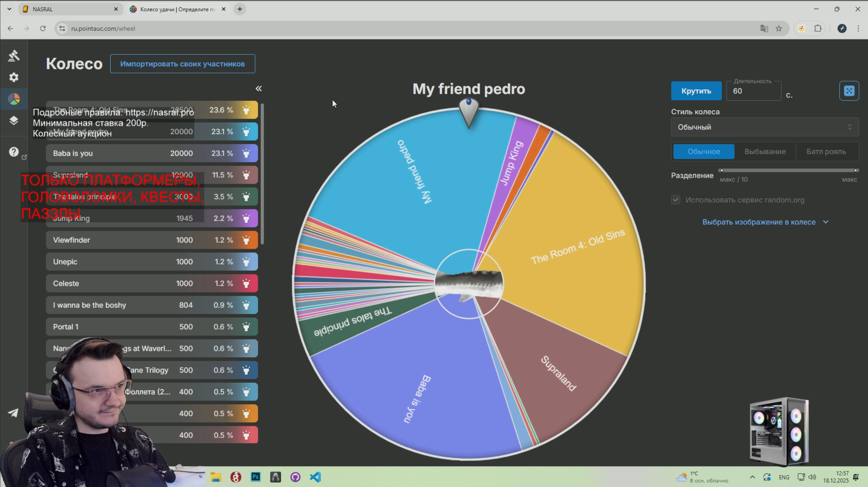Select the Батл рояль wheel mode
Screen dimensions: 868x487
tap(826, 152)
